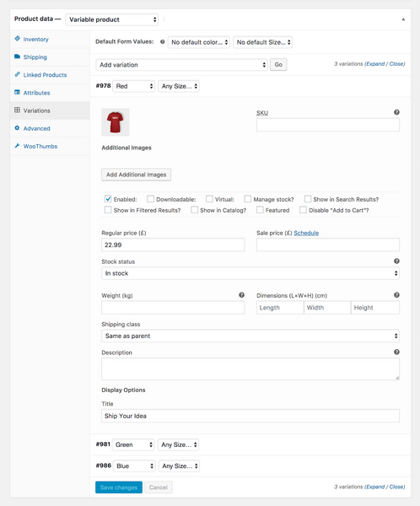Image resolution: width=420 pixels, height=506 pixels.
Task: Click the Description help icon
Action: pyautogui.click(x=396, y=352)
